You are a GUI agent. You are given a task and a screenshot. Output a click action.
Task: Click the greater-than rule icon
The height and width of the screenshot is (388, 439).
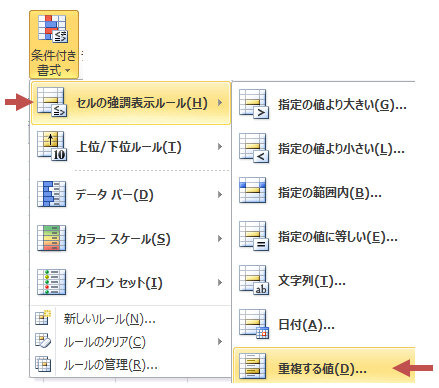(x=254, y=104)
